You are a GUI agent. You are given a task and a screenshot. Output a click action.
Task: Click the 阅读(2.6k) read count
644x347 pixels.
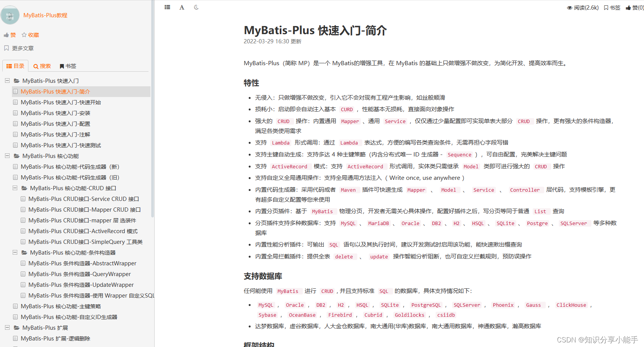(x=583, y=8)
